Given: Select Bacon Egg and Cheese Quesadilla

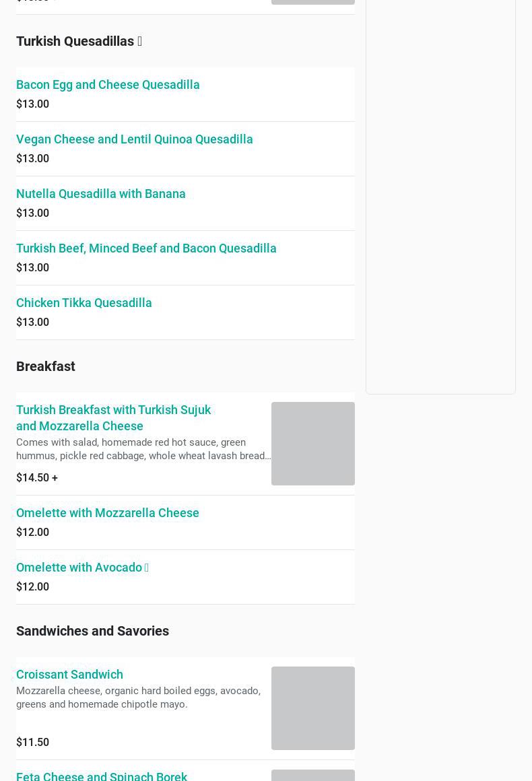Looking at the screenshot, I should coord(108,85).
